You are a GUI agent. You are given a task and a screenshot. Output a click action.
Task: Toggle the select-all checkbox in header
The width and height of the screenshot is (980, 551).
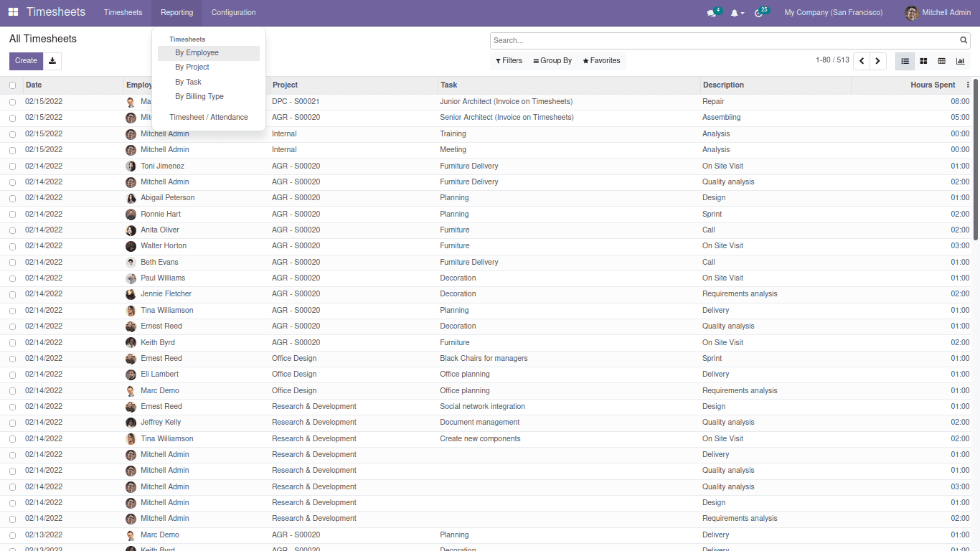point(12,85)
